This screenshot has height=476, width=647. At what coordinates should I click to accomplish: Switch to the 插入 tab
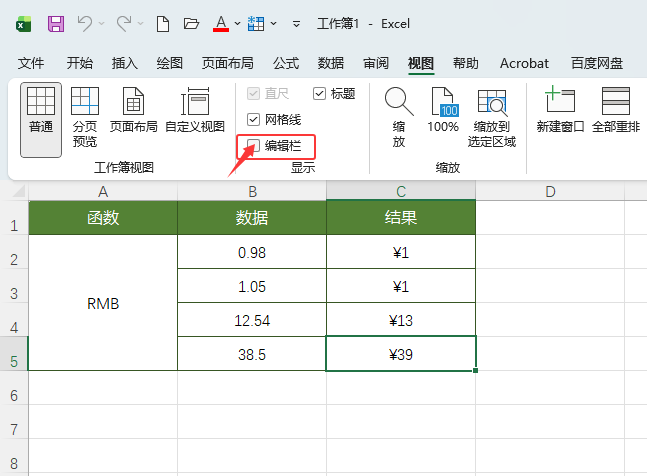[125, 63]
